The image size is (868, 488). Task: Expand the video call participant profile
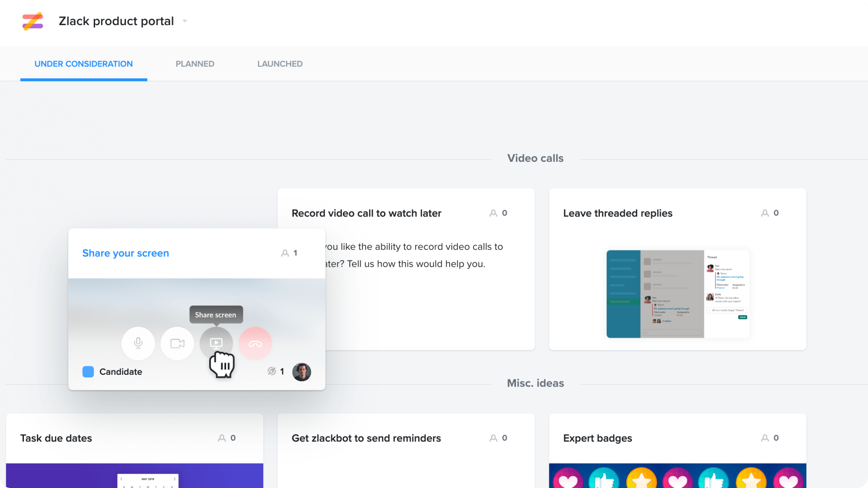coord(302,371)
